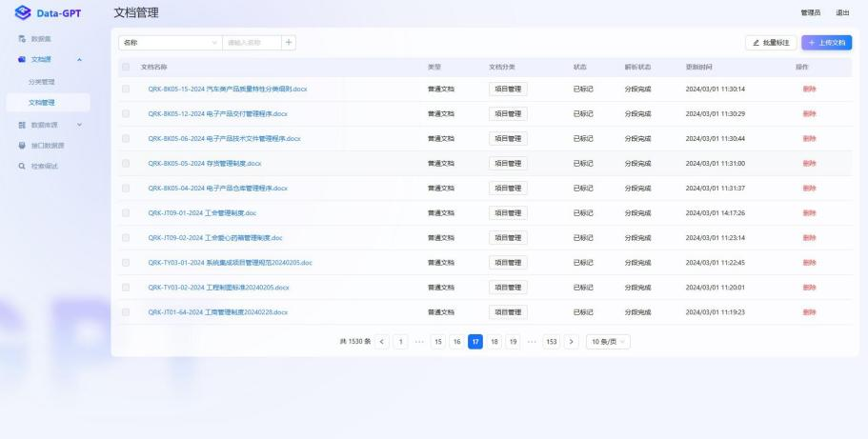Check the box for QRK-BK05-06-2024 row
The image size is (868, 439).
tap(126, 139)
